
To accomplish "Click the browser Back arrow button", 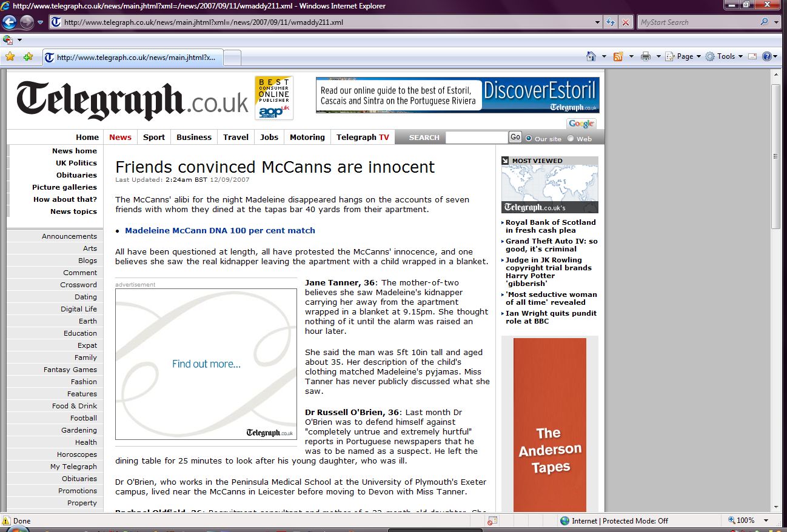I will pyautogui.click(x=9, y=22).
